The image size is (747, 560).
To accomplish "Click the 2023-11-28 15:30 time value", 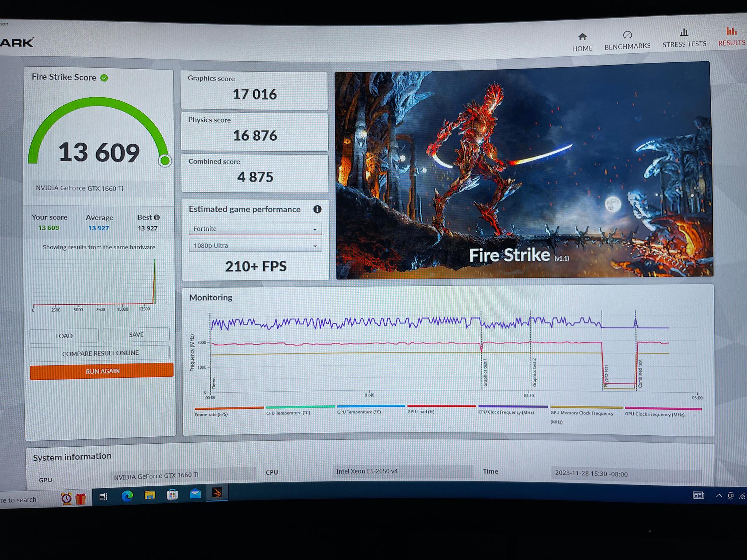I will click(x=591, y=474).
